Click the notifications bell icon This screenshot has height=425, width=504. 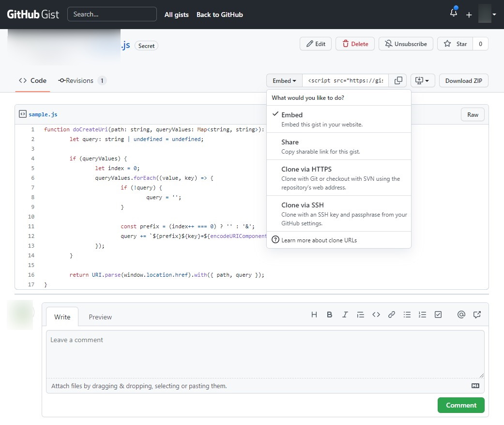click(x=453, y=14)
